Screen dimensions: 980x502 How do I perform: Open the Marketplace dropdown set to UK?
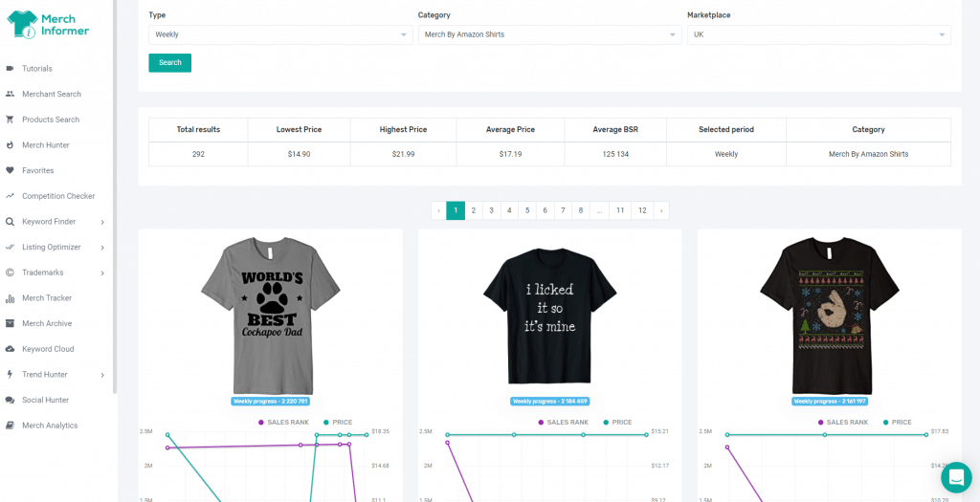[x=819, y=34]
